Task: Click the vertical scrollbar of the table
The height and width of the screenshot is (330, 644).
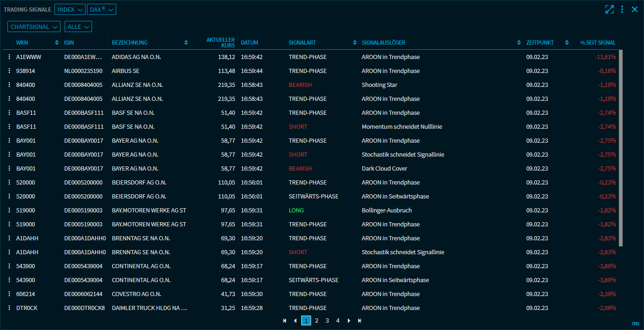Action: [621, 149]
